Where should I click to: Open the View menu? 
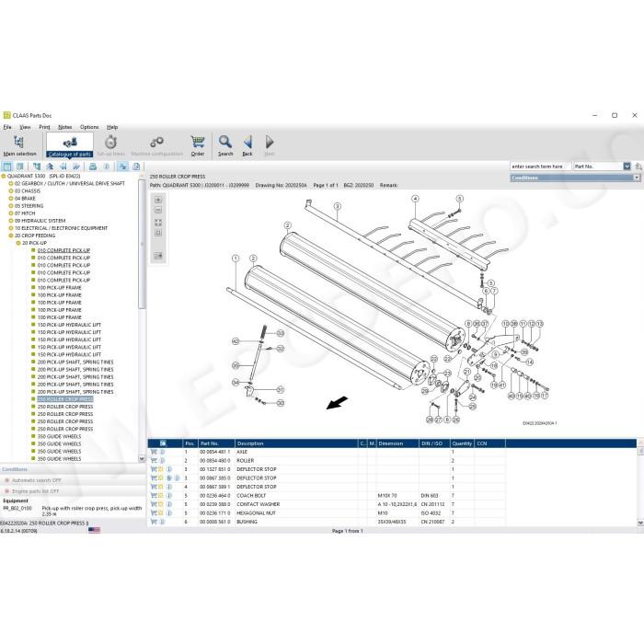25,127
